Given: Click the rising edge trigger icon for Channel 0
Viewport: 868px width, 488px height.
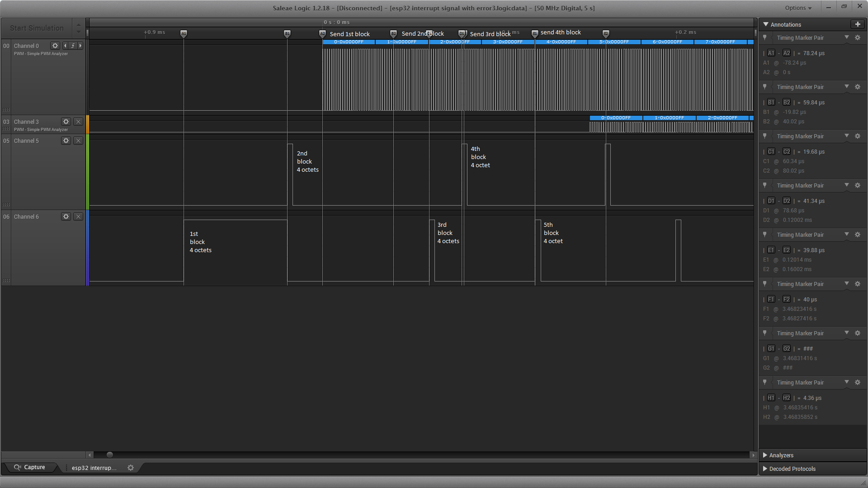Looking at the screenshot, I should point(73,46).
